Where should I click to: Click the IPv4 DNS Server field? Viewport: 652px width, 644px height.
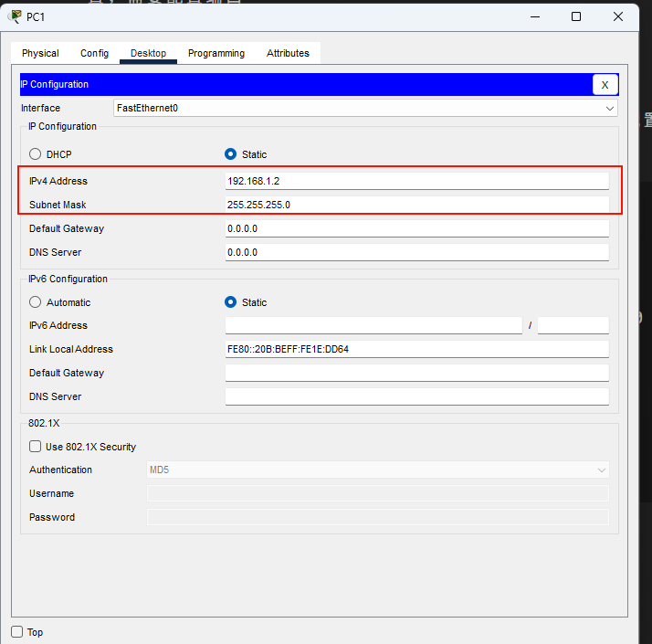[x=416, y=252]
